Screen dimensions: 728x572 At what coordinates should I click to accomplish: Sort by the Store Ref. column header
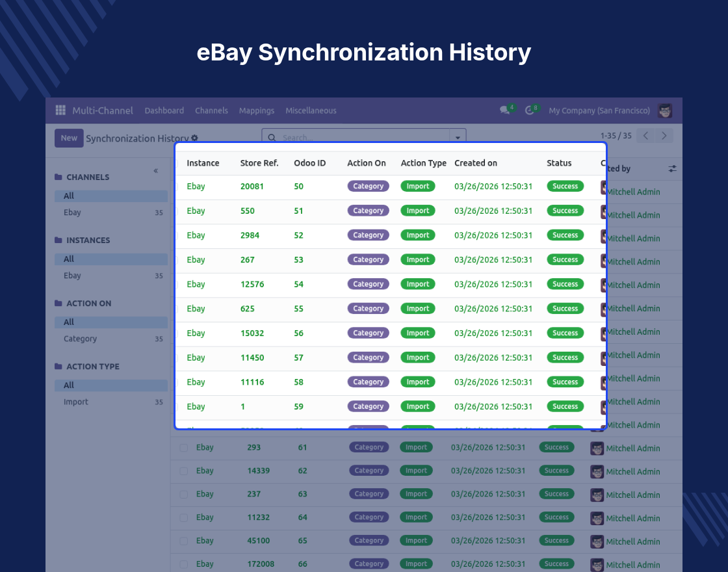259,163
